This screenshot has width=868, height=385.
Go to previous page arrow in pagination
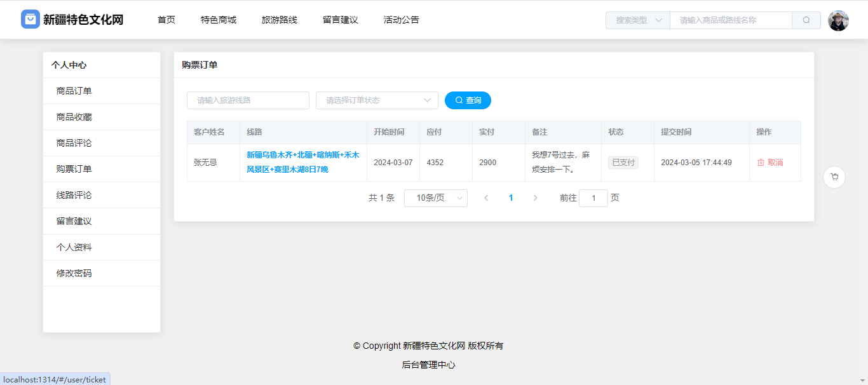click(x=486, y=198)
